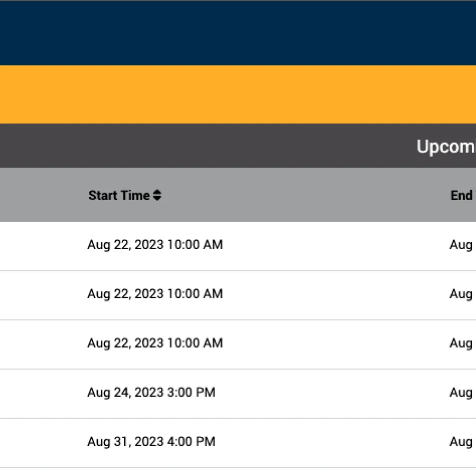476x476 pixels.
Task: Click the empty row below the Aug 31 entry
Action: point(238,472)
